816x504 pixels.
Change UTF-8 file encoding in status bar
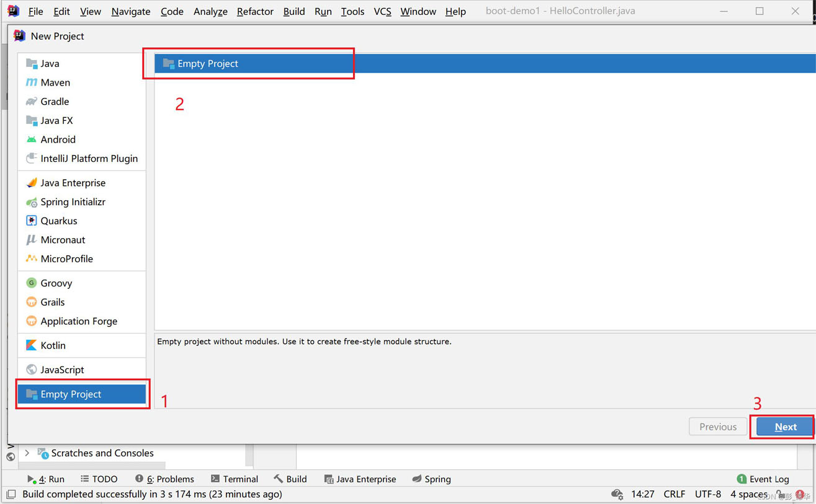[708, 494]
